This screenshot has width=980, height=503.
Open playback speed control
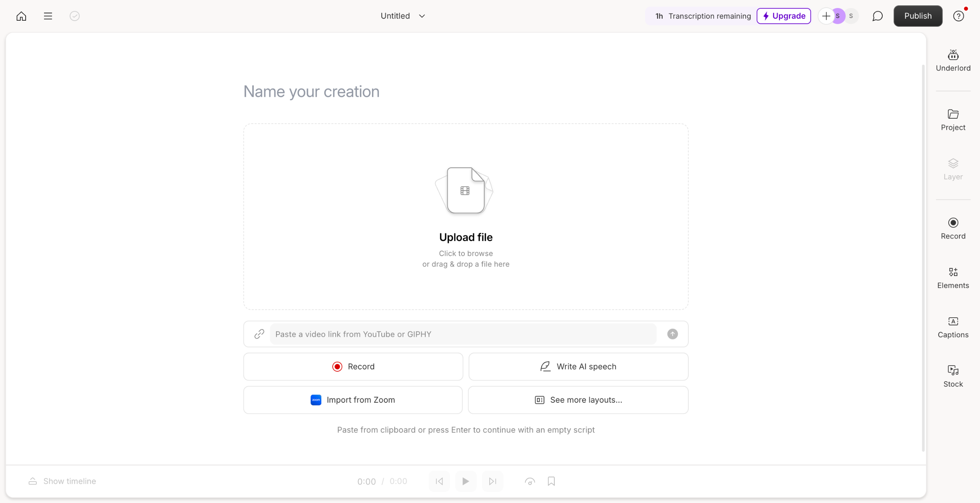pyautogui.click(x=530, y=481)
